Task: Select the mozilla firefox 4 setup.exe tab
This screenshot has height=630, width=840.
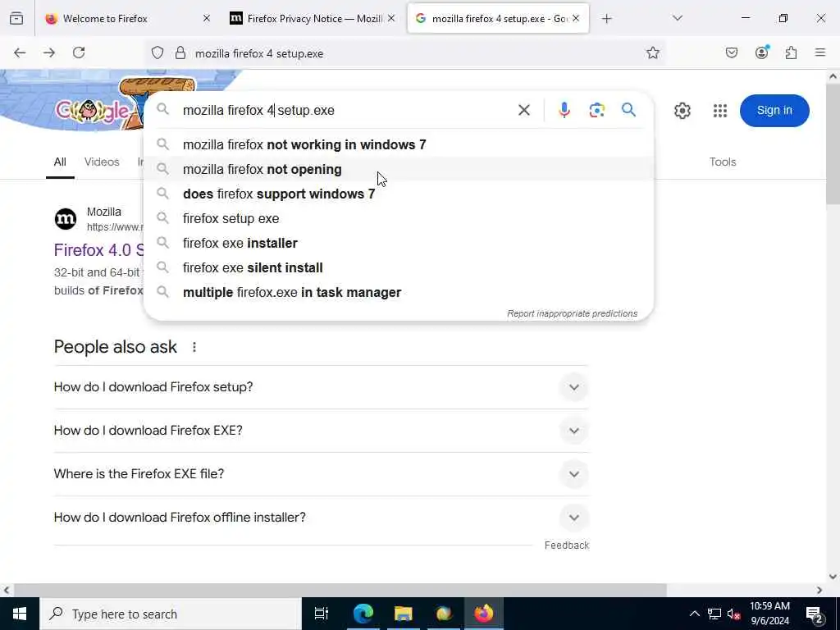Action: coord(498,18)
